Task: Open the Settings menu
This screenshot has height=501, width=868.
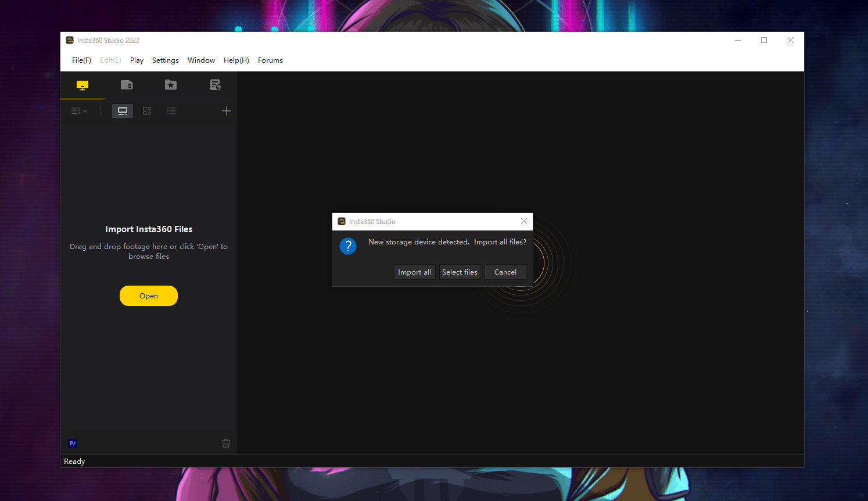Action: point(166,60)
